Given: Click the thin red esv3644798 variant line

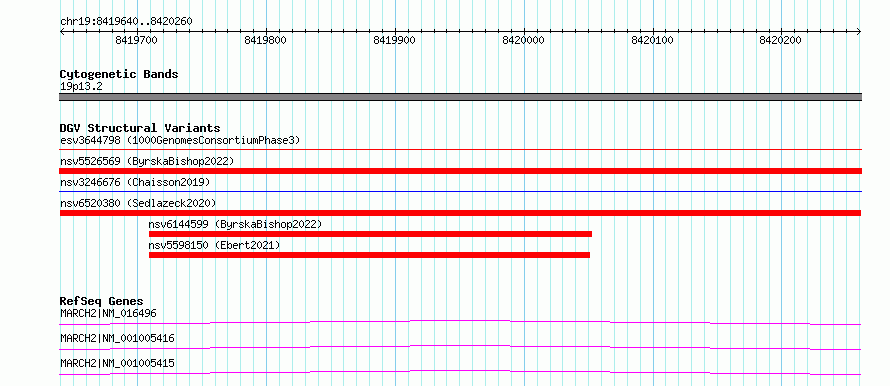Looking at the screenshot, I should point(460,150).
